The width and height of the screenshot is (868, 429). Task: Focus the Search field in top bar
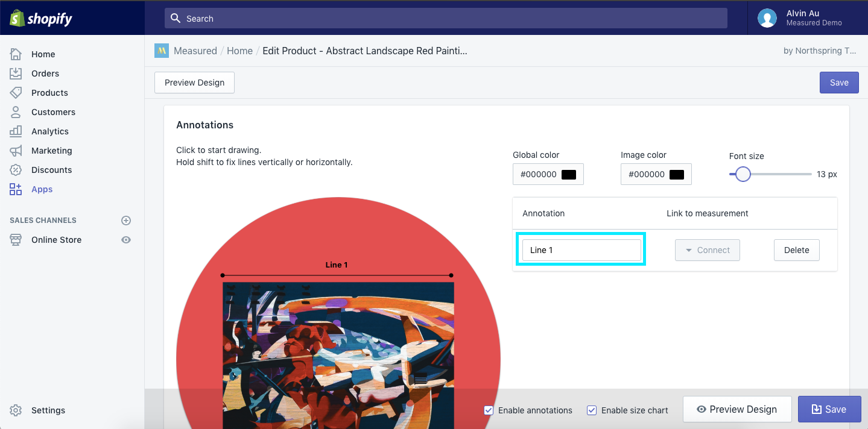point(446,18)
